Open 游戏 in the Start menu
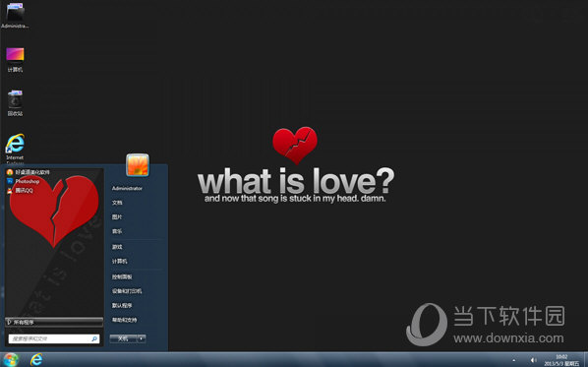 coord(117,247)
